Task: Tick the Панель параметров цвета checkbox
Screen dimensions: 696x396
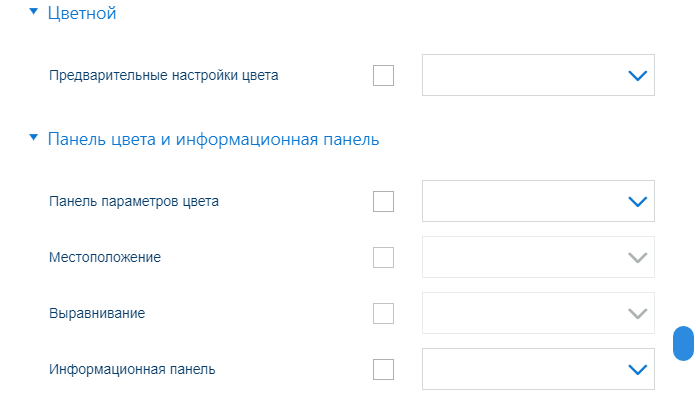Action: [x=384, y=202]
